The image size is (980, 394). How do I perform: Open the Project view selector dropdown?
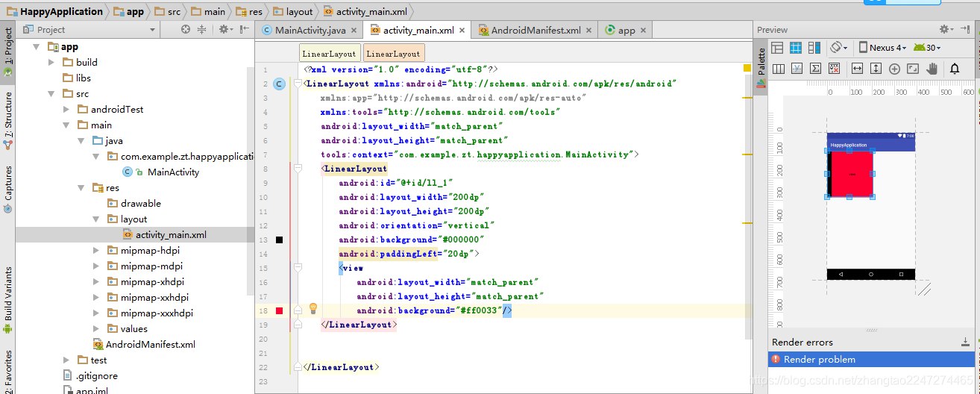tap(152, 30)
